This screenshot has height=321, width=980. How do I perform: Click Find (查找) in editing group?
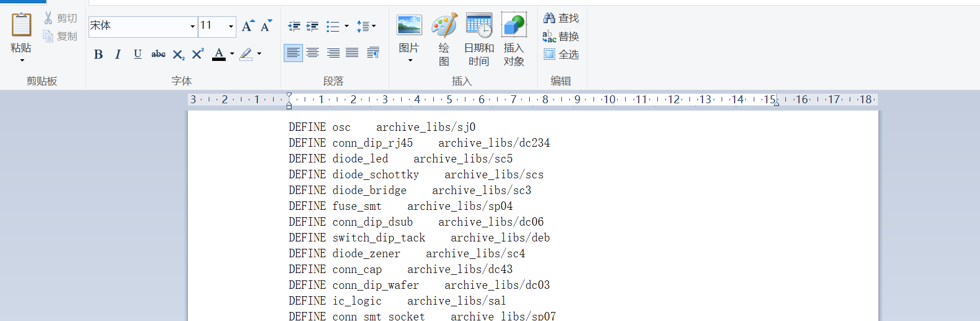coord(561,18)
